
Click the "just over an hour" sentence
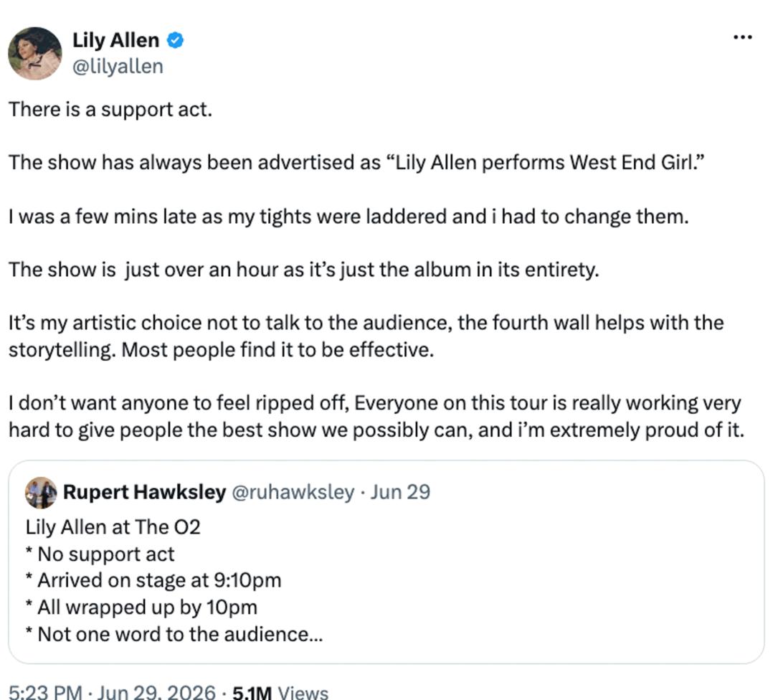(x=303, y=270)
